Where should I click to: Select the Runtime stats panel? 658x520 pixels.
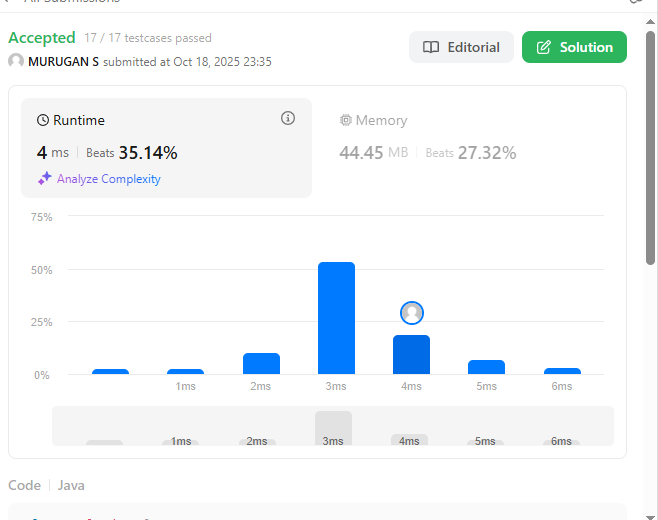(166, 148)
